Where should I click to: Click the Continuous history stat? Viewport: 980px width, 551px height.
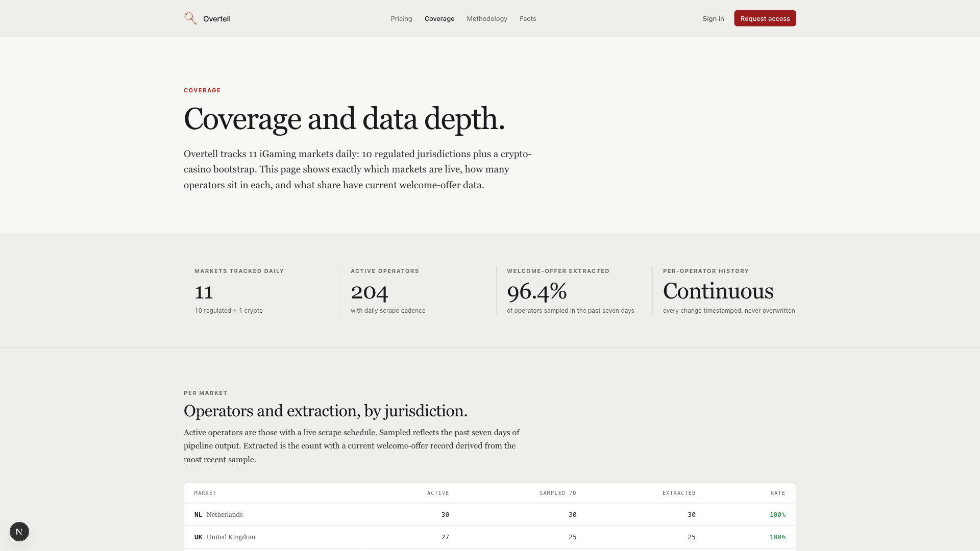click(x=718, y=291)
